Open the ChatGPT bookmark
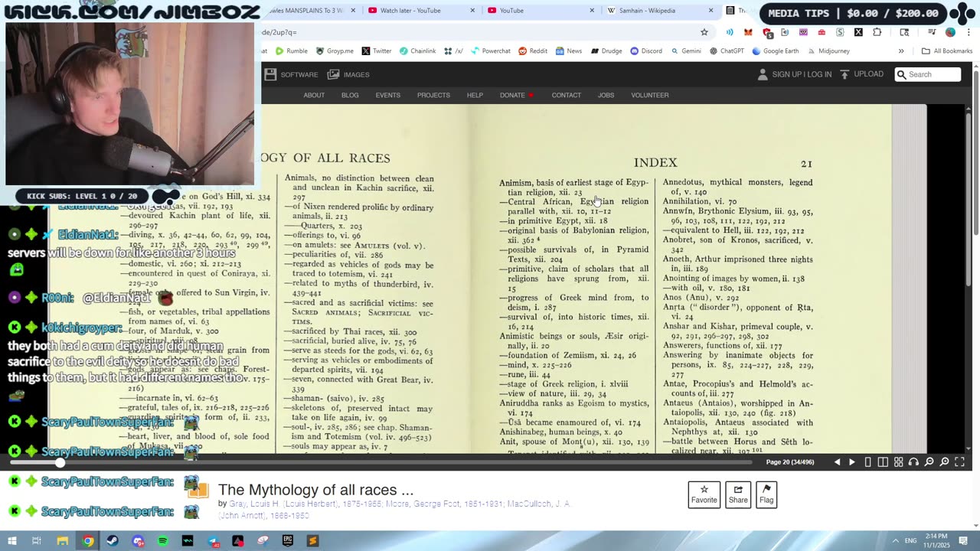 (x=727, y=51)
